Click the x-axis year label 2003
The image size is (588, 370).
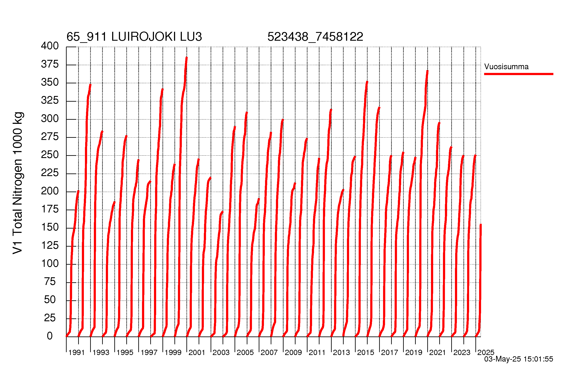221,353
